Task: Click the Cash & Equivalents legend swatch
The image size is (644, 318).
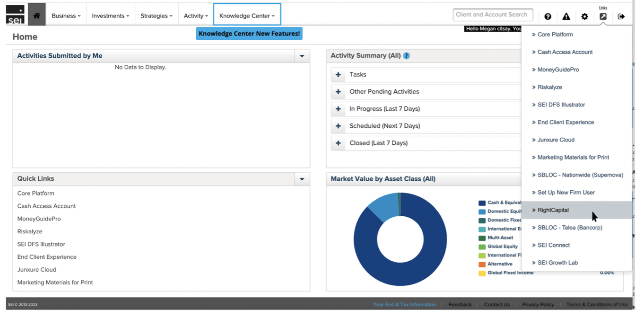Action: [482, 203]
